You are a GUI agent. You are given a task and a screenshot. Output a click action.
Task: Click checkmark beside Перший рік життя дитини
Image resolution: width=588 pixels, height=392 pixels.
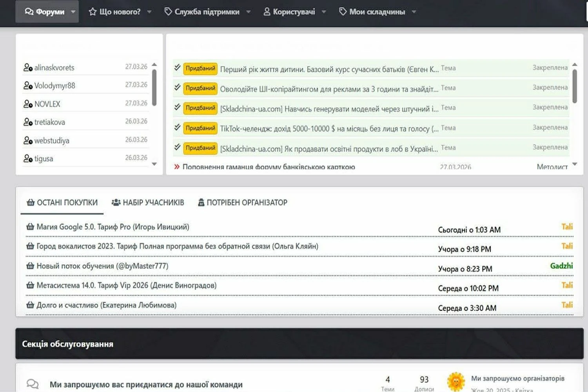[x=177, y=68]
